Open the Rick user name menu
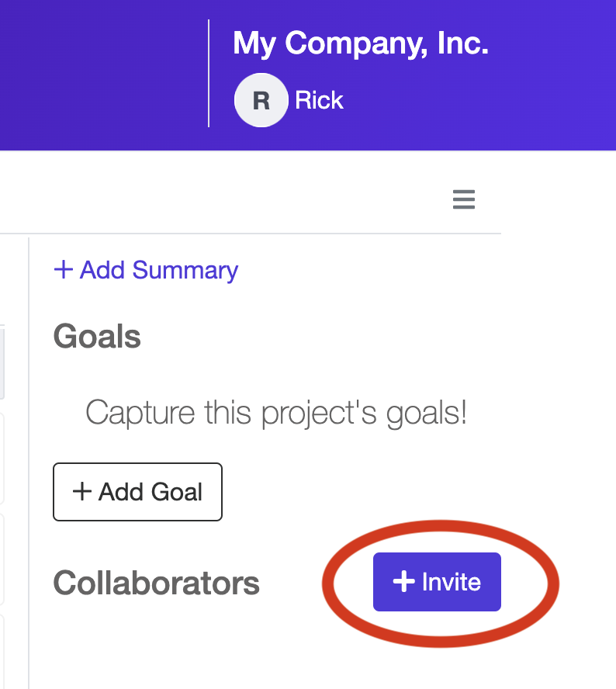 click(319, 100)
